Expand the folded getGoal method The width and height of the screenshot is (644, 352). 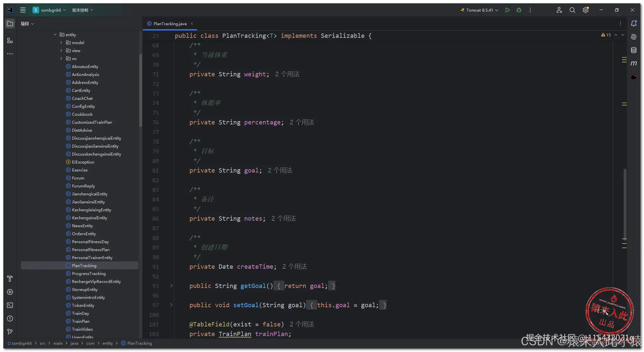[171, 286]
